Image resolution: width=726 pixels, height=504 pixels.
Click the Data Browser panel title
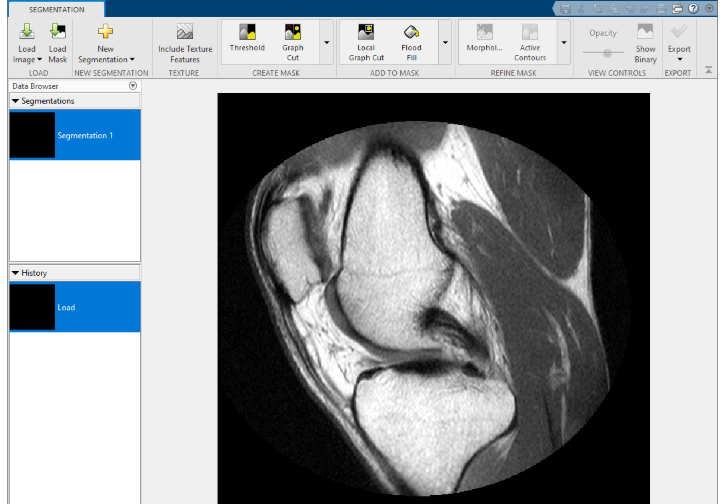[x=35, y=86]
